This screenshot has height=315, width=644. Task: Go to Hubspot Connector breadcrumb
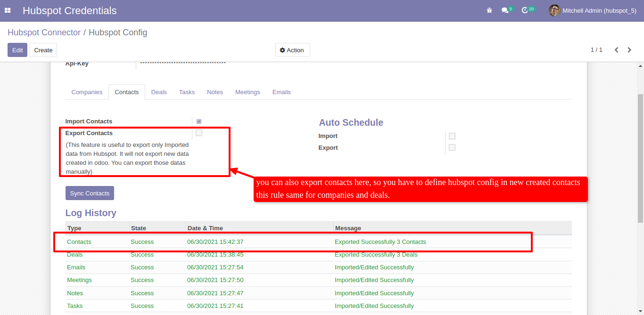pyautogui.click(x=44, y=32)
